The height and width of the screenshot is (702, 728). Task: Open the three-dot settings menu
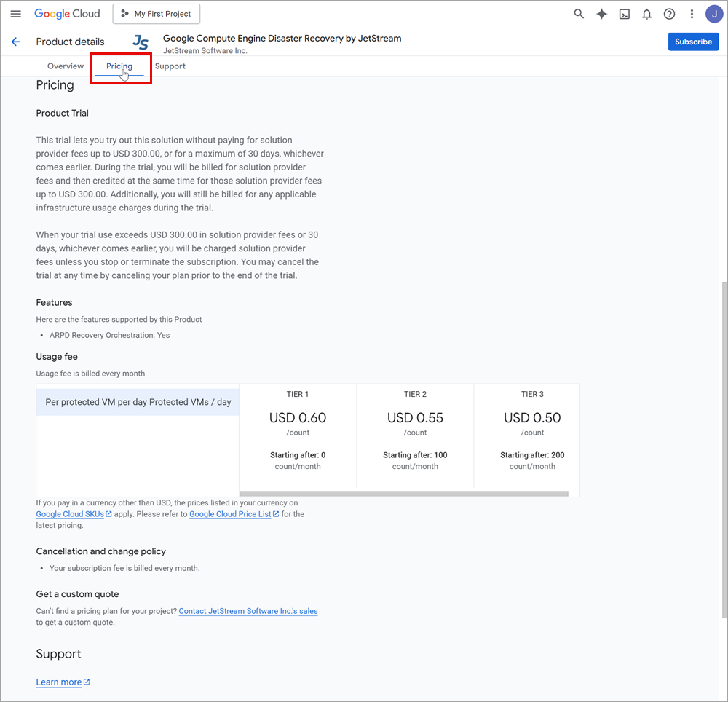[x=692, y=14]
